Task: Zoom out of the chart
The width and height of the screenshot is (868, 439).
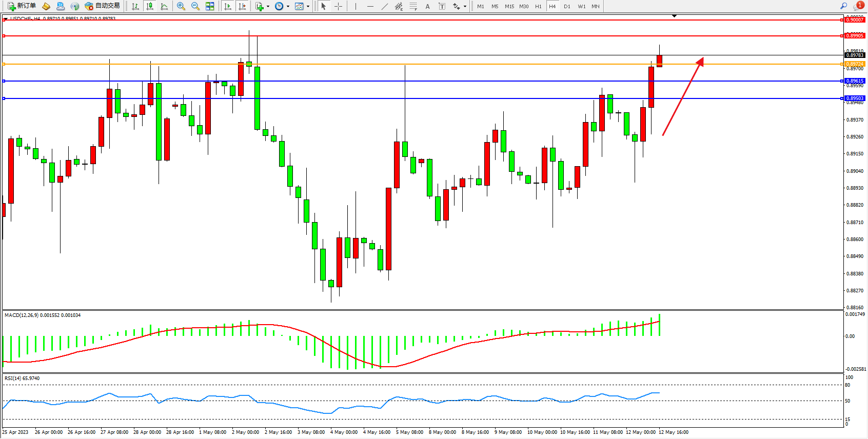Action: pos(195,6)
